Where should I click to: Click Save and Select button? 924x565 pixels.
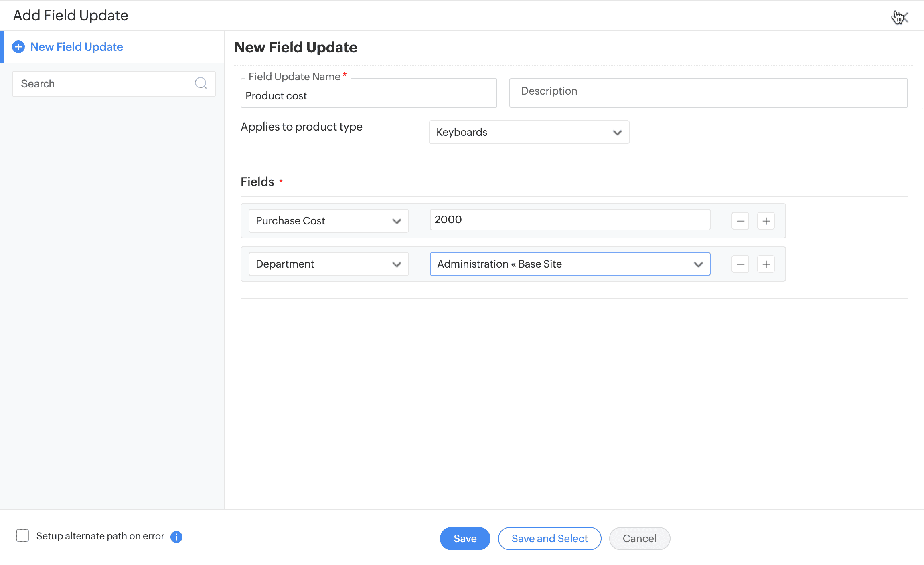[549, 538]
